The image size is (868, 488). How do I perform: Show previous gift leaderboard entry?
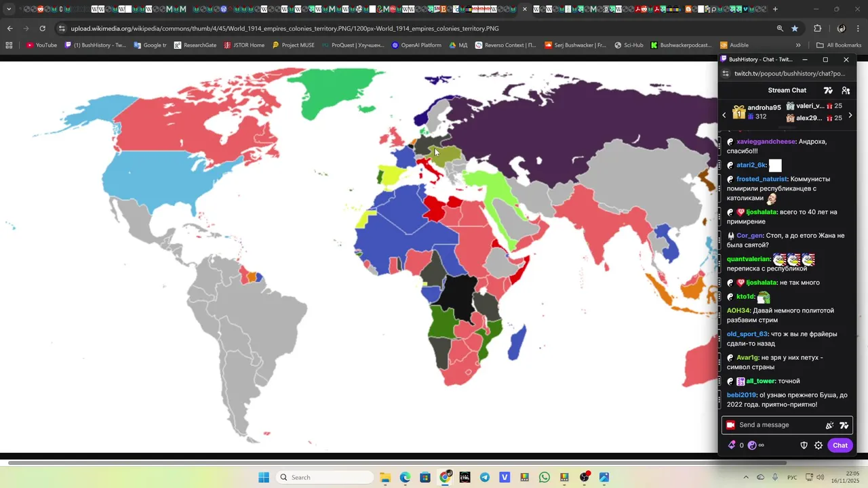[x=724, y=115]
